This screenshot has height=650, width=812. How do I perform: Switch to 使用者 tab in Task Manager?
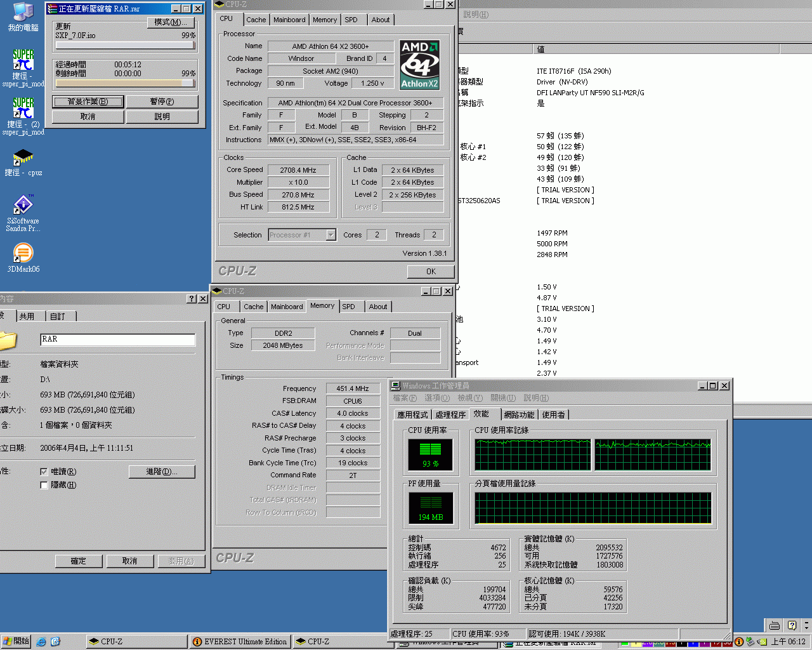pyautogui.click(x=553, y=415)
